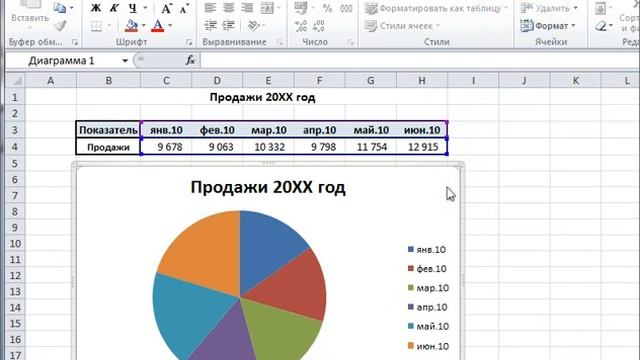Screen dimensions: 640x360
Task: Apply the 000 comma style
Action: click(x=346, y=8)
